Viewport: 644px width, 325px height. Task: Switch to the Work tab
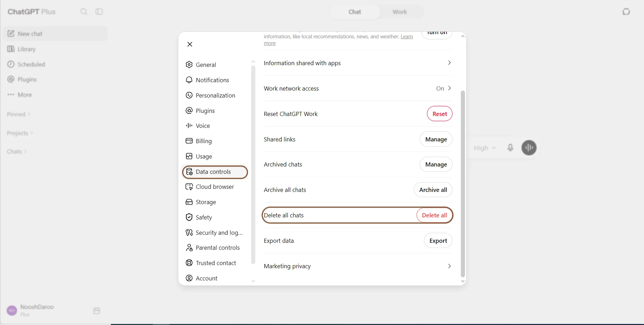[400, 12]
